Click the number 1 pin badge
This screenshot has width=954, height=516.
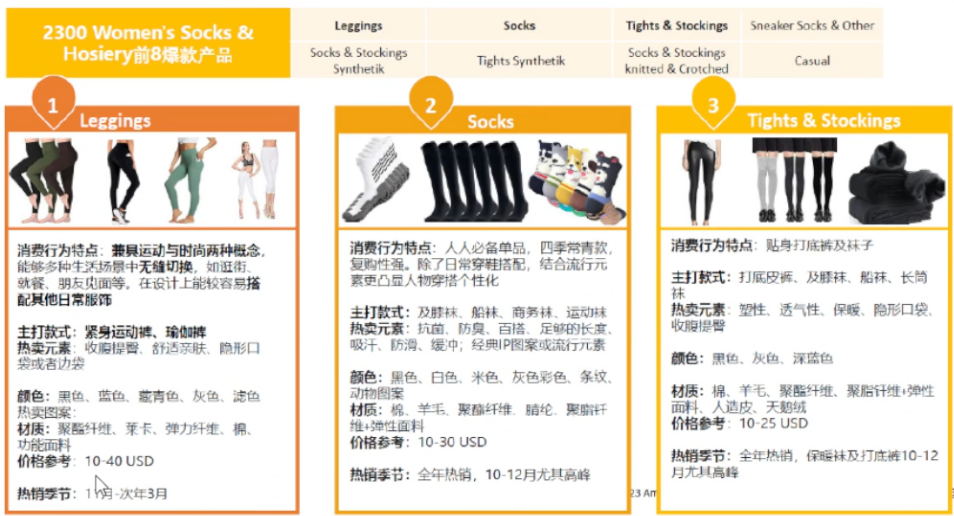tap(54, 104)
